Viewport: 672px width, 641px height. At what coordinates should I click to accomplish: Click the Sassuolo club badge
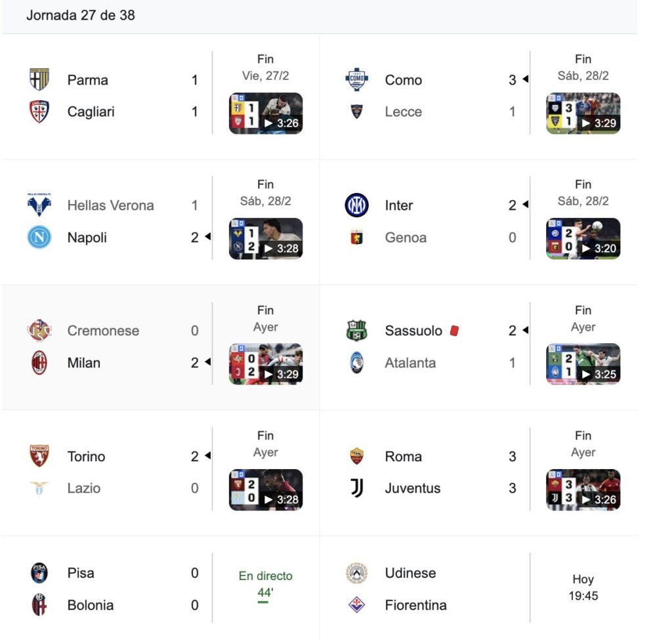point(357,331)
